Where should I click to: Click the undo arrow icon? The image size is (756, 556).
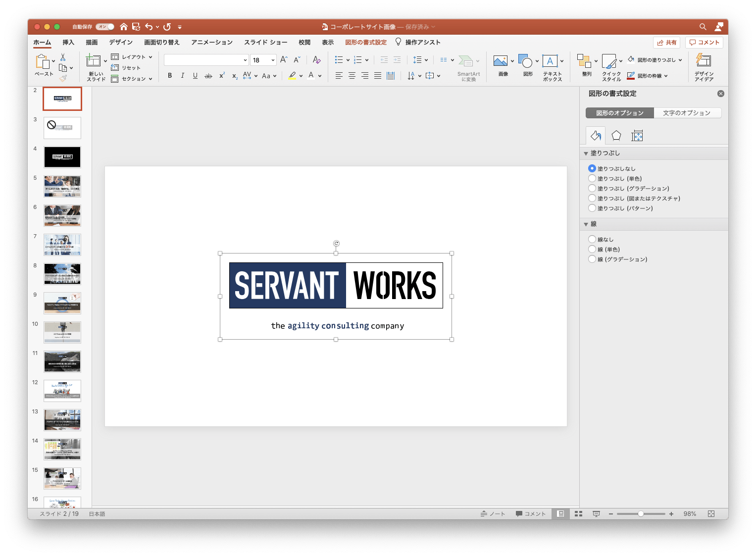149,27
